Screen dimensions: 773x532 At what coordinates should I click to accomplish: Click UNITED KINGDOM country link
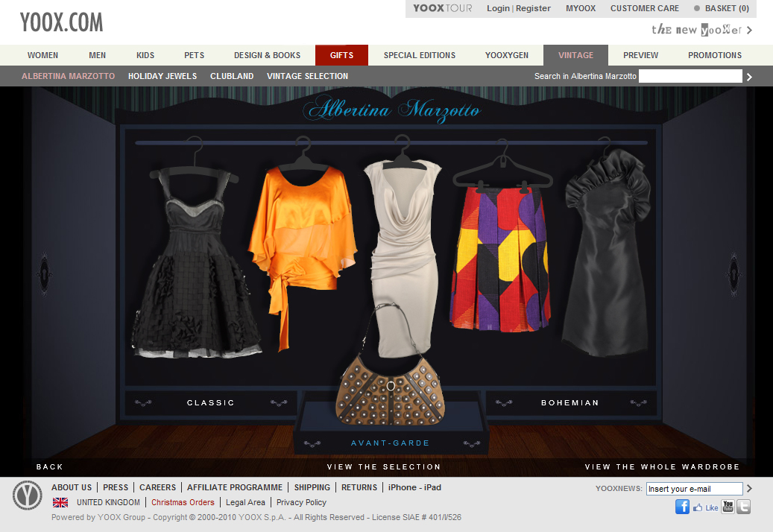pos(108,502)
